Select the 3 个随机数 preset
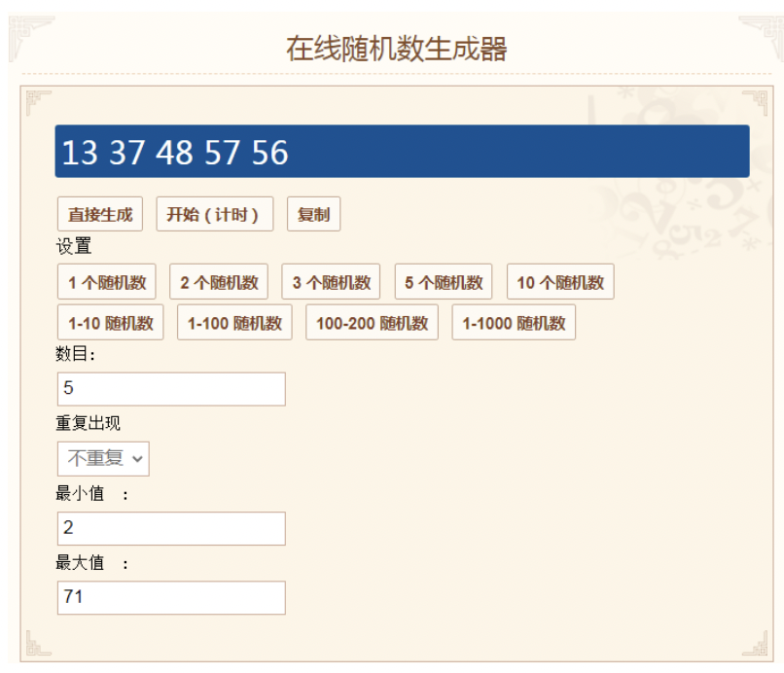784x673 pixels. [x=331, y=282]
